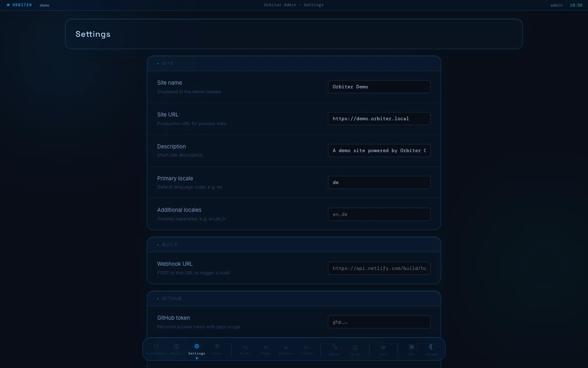The image size is (588, 368).
Task: Click the 'Webhook URL' label
Action: pyautogui.click(x=175, y=264)
